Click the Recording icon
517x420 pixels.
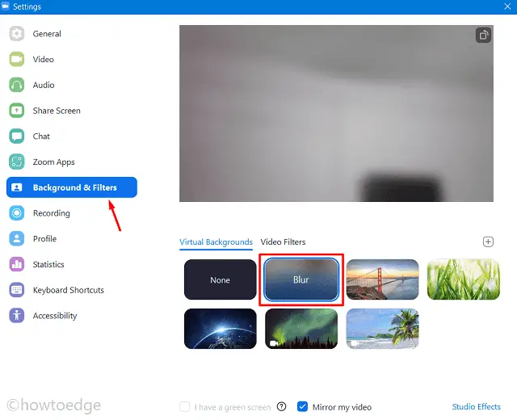(x=16, y=213)
